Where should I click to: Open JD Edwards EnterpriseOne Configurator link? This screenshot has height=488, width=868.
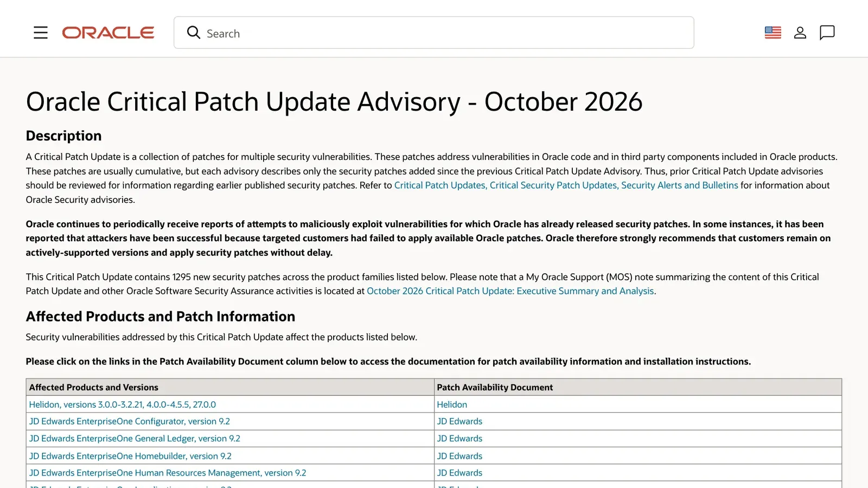pyautogui.click(x=130, y=421)
